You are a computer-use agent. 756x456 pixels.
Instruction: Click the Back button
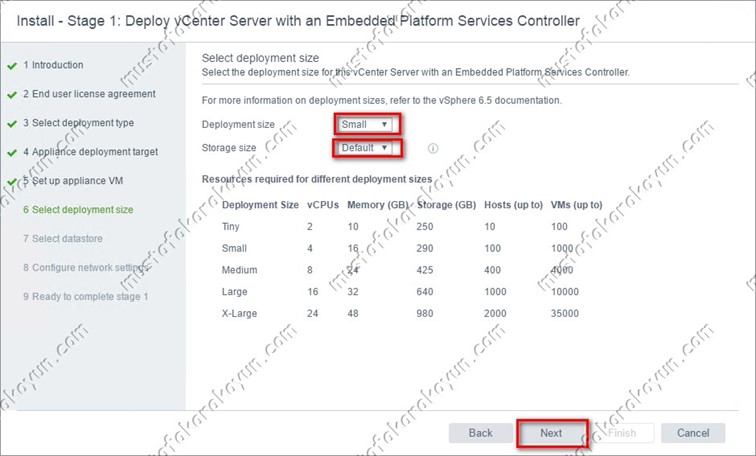[x=481, y=433]
